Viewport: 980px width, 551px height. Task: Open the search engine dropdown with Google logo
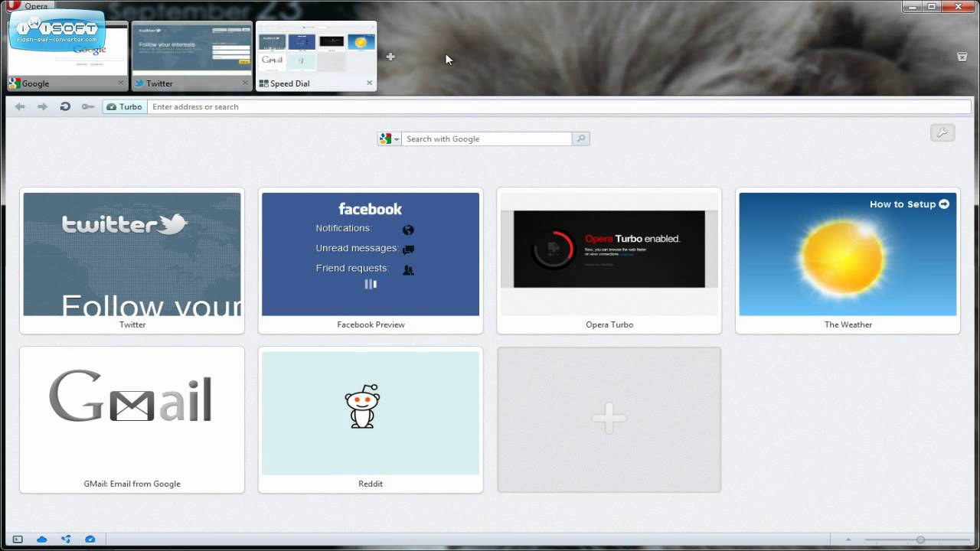[389, 139]
